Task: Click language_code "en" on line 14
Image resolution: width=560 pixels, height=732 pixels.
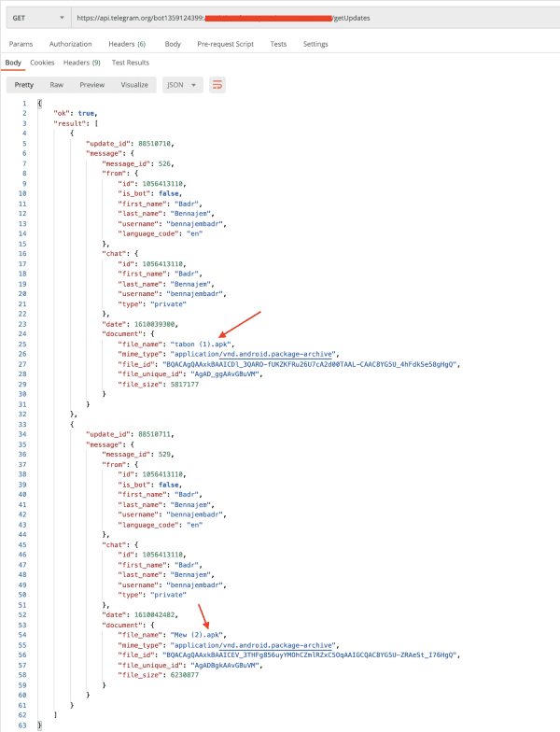Action: [x=194, y=233]
